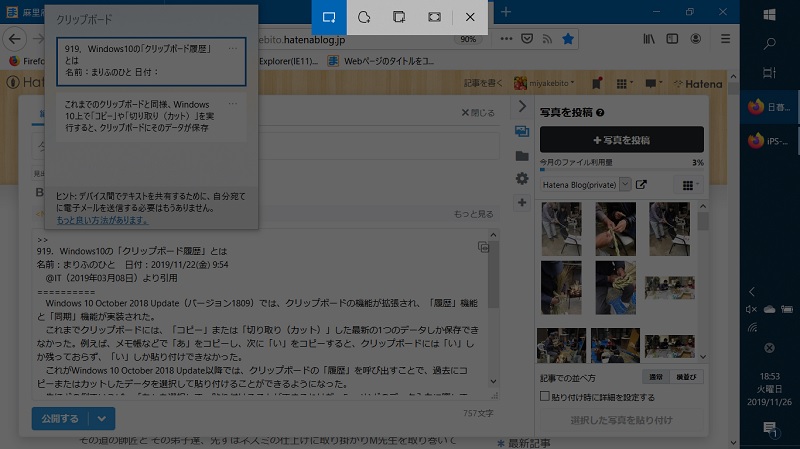Image resolution: width=800 pixels, height=449 pixels.
Task: Open もっと良い方法があります link
Action: click(x=102, y=220)
